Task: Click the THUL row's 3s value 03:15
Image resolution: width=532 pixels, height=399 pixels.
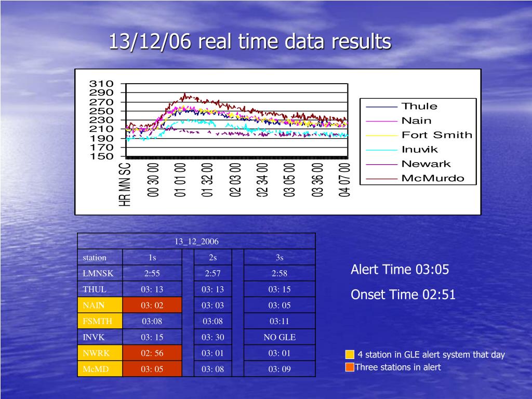Action: [280, 289]
